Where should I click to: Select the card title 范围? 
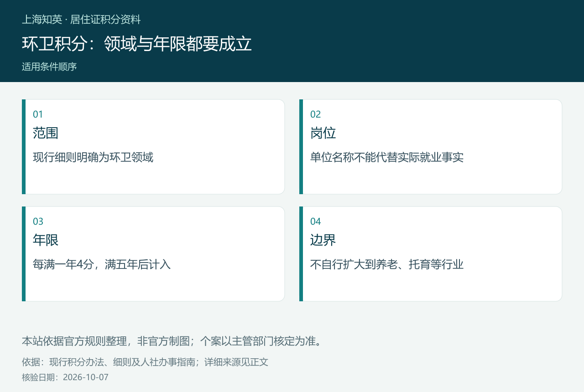point(46,133)
